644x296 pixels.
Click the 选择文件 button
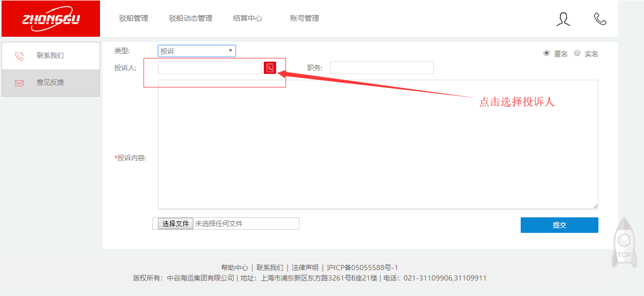176,224
